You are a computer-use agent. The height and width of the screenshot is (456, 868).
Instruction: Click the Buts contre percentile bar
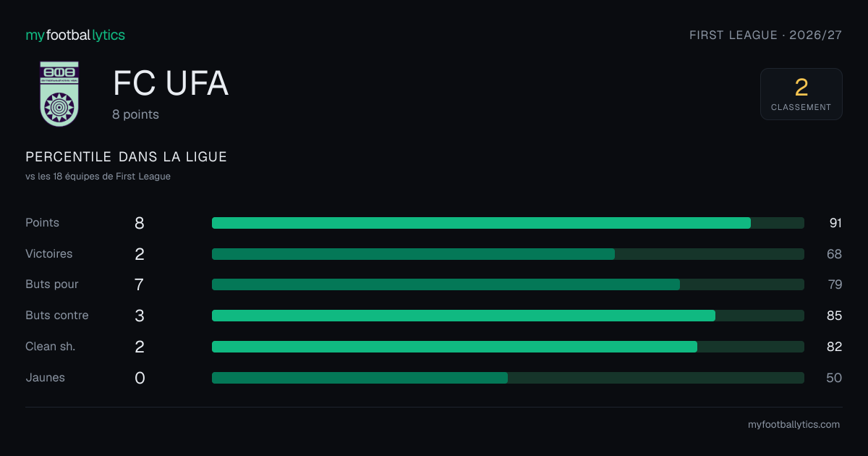[x=508, y=316]
